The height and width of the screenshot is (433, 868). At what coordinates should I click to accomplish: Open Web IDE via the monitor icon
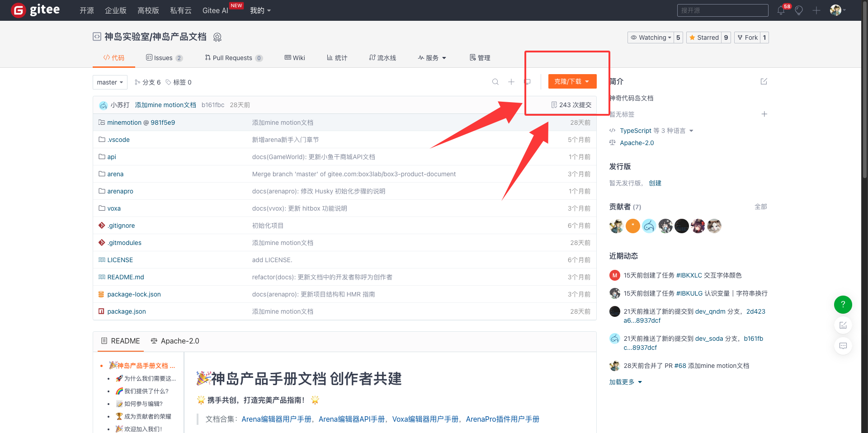(x=527, y=82)
